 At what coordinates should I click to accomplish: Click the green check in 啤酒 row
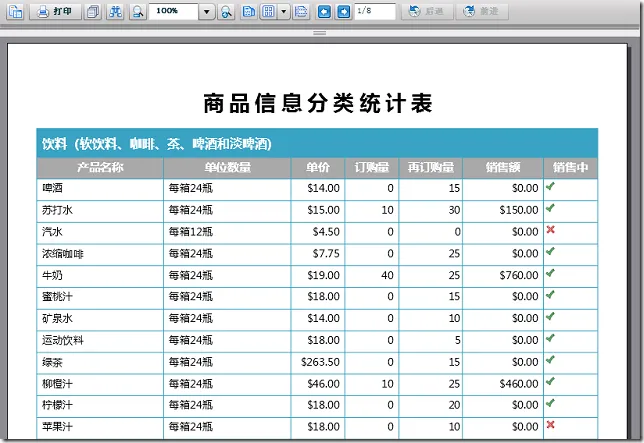click(550, 186)
